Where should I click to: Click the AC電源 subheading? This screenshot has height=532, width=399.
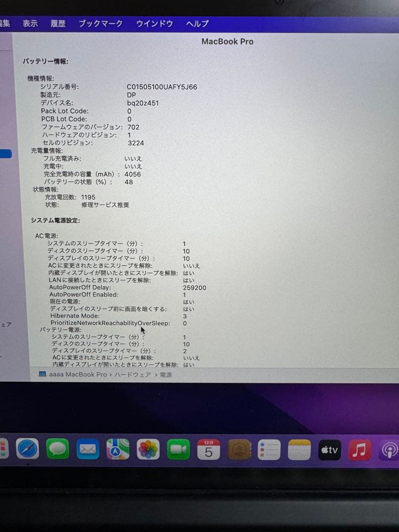(47, 236)
